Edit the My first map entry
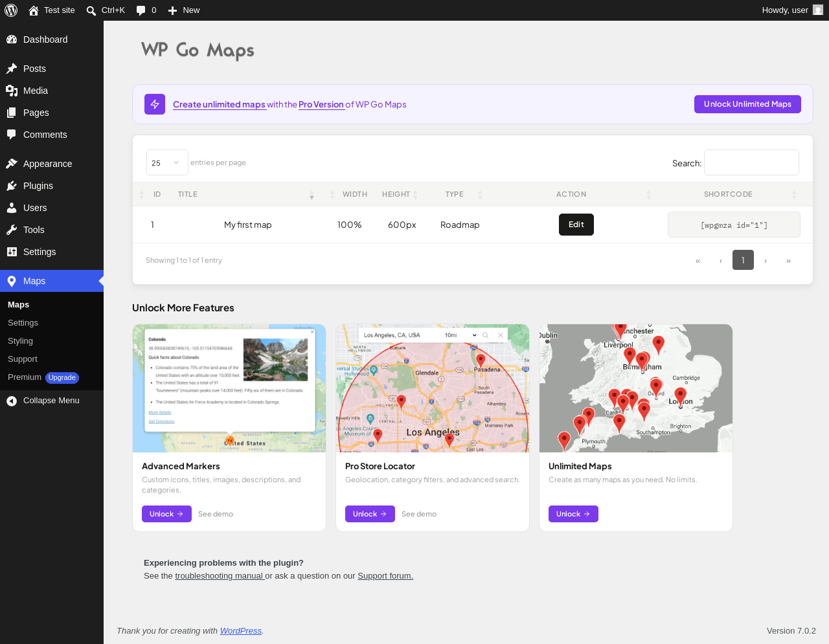829x644 pixels. click(x=576, y=225)
